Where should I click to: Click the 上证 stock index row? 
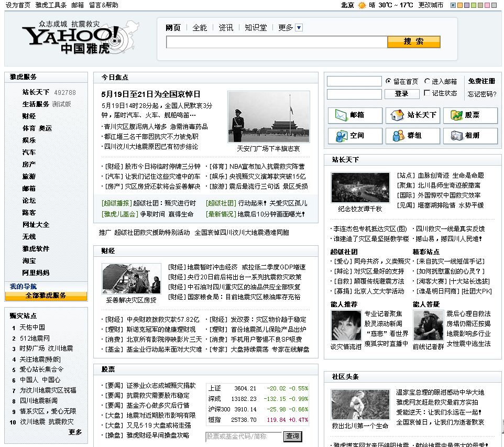click(258, 388)
